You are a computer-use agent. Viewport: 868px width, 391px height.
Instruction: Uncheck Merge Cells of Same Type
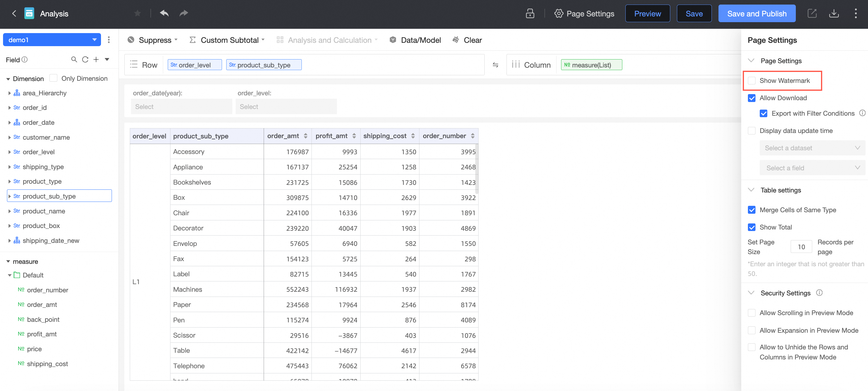pyautogui.click(x=752, y=210)
